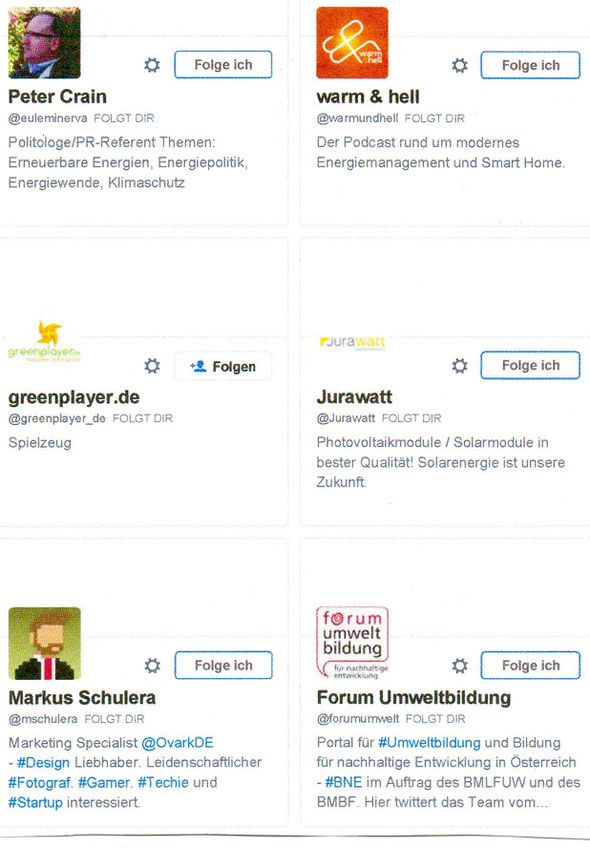Open the @OvarkDE mention link
This screenshot has height=848, width=590.
click(x=177, y=743)
